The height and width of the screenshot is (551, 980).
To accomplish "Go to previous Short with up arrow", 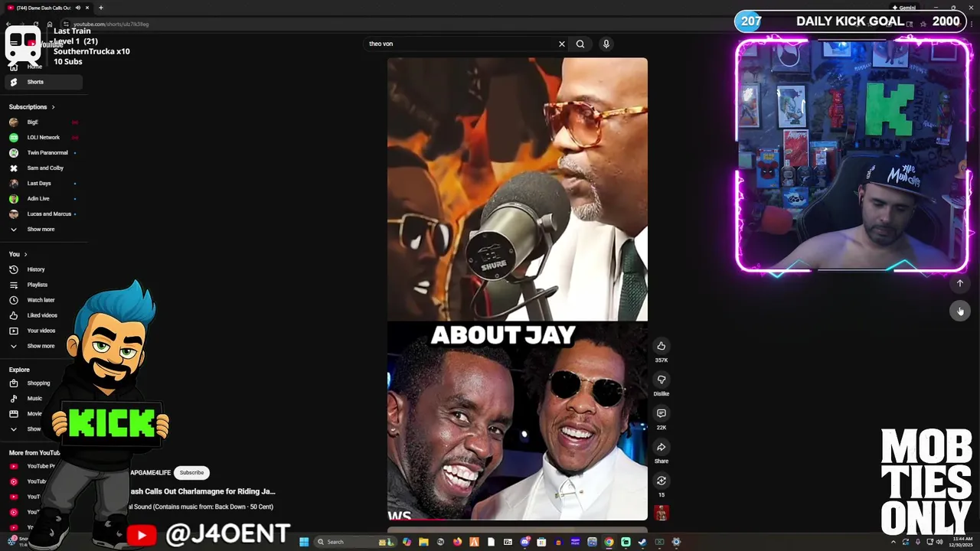I will pos(959,283).
